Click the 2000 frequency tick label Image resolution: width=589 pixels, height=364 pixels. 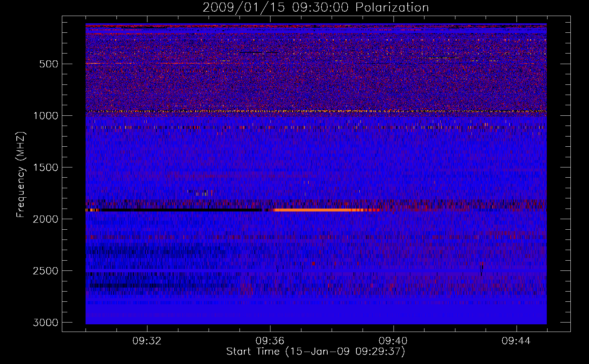click(x=46, y=219)
